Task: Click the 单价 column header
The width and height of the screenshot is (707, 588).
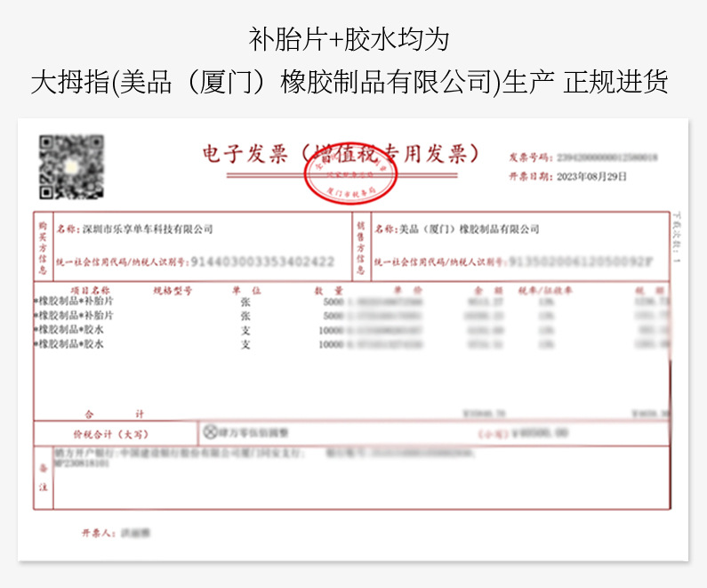Action: [x=408, y=290]
